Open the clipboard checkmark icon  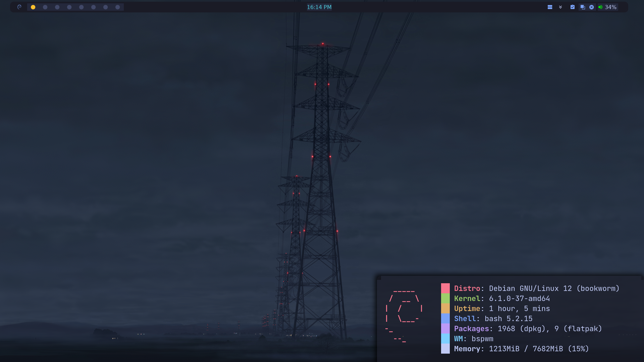pyautogui.click(x=573, y=7)
